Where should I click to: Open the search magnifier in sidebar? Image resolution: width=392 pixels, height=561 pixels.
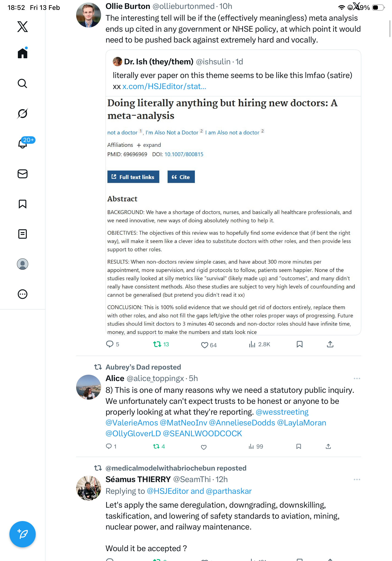tap(23, 83)
